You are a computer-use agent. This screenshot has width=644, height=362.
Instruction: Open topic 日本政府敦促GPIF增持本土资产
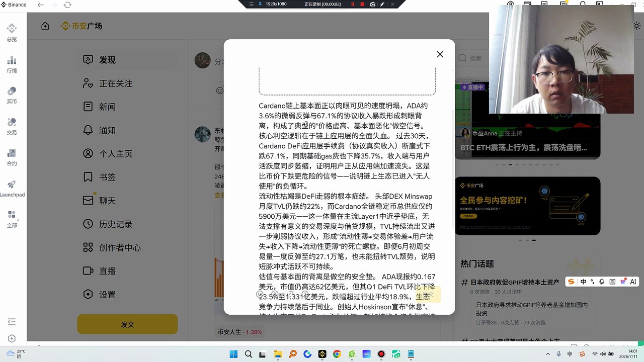click(x=514, y=282)
